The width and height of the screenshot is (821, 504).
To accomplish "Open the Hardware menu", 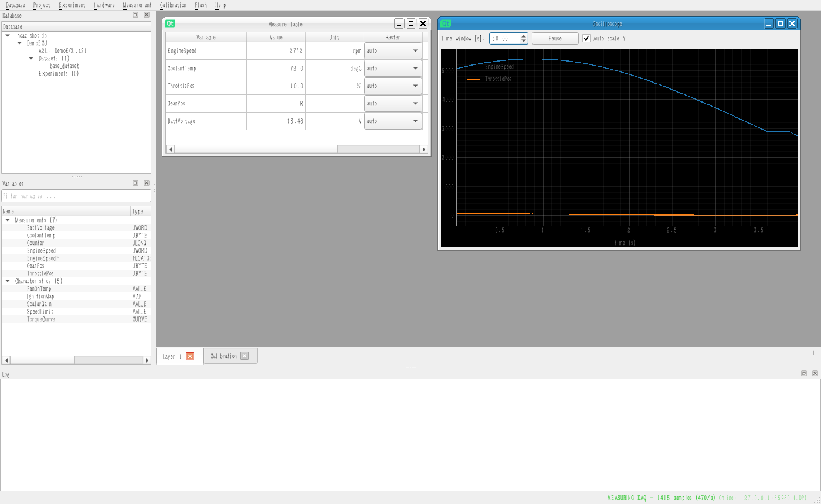I will (x=104, y=5).
